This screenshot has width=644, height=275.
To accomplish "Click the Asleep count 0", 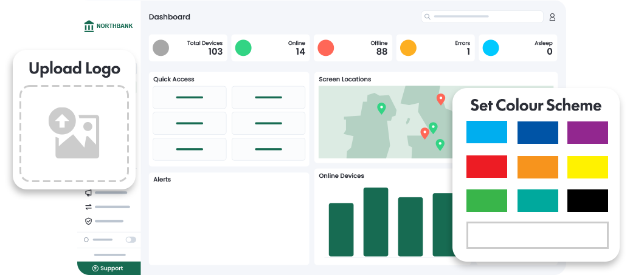I will pyautogui.click(x=550, y=52).
